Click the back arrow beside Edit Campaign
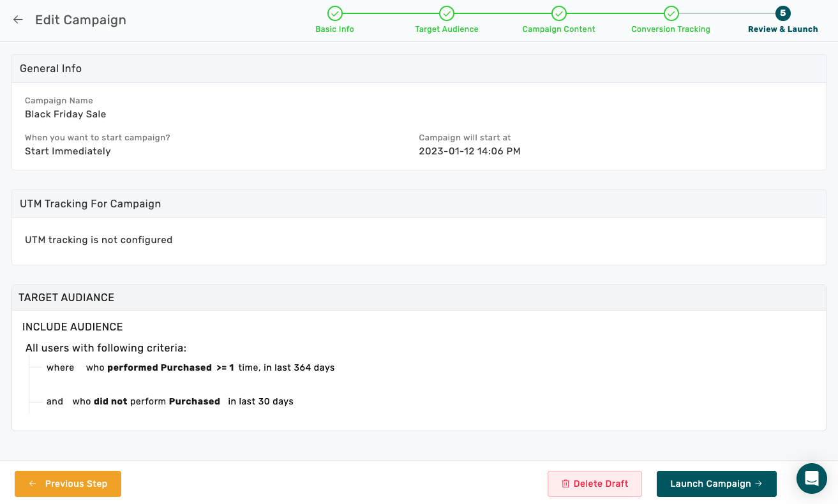 (18, 20)
